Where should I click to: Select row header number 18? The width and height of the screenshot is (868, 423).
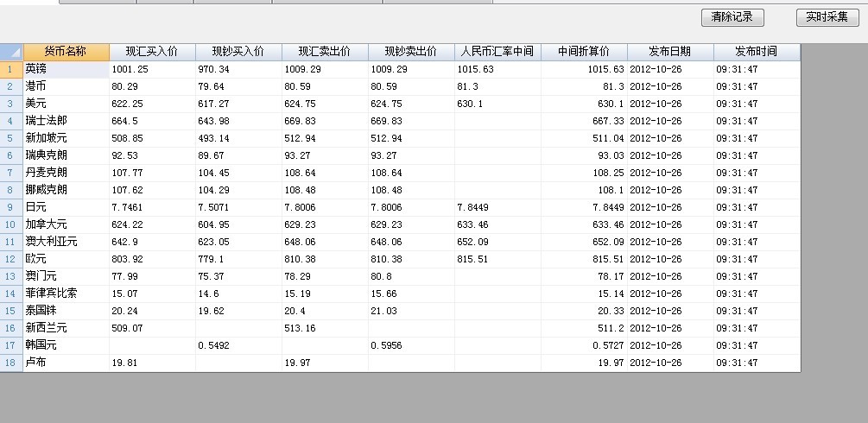point(11,363)
